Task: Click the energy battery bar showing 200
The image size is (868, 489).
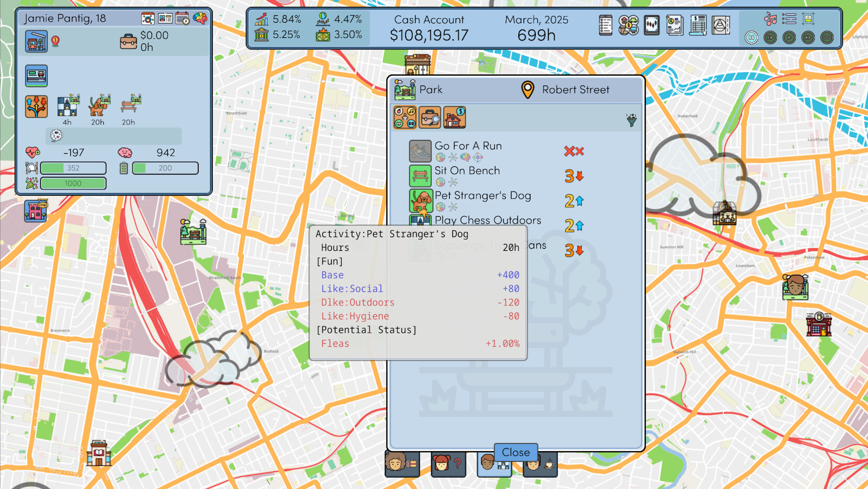Action: pos(165,168)
